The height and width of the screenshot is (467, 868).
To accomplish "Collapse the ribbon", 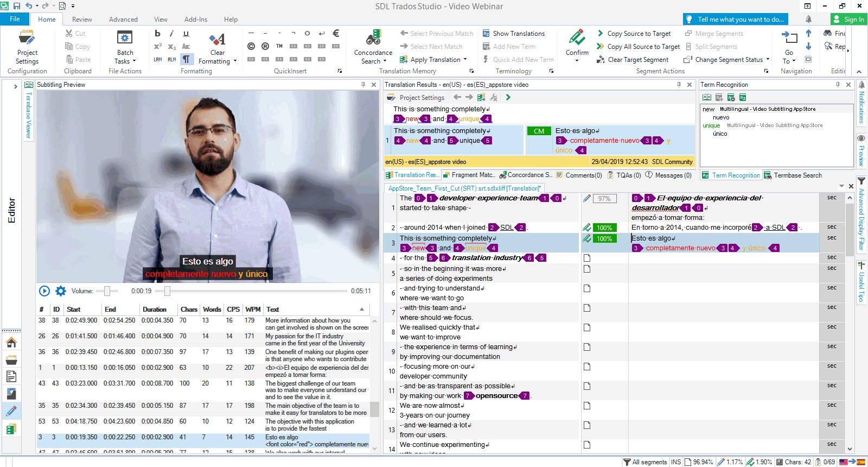I will [x=859, y=71].
